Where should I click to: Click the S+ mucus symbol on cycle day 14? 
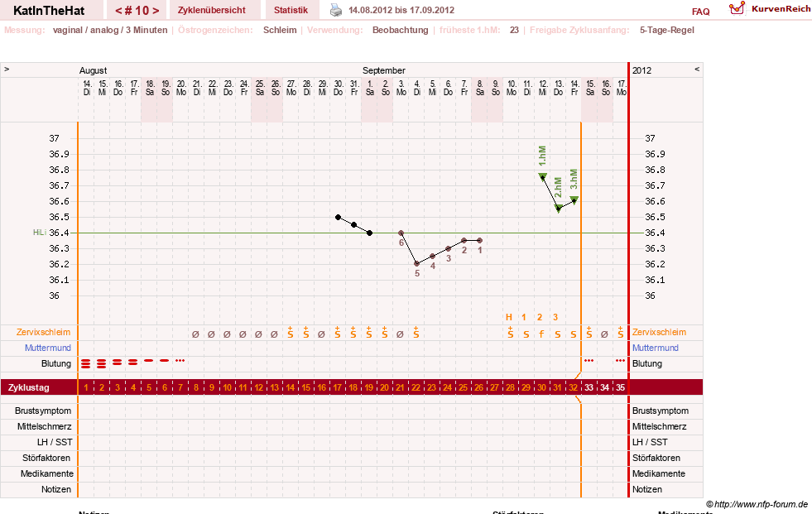(x=290, y=333)
